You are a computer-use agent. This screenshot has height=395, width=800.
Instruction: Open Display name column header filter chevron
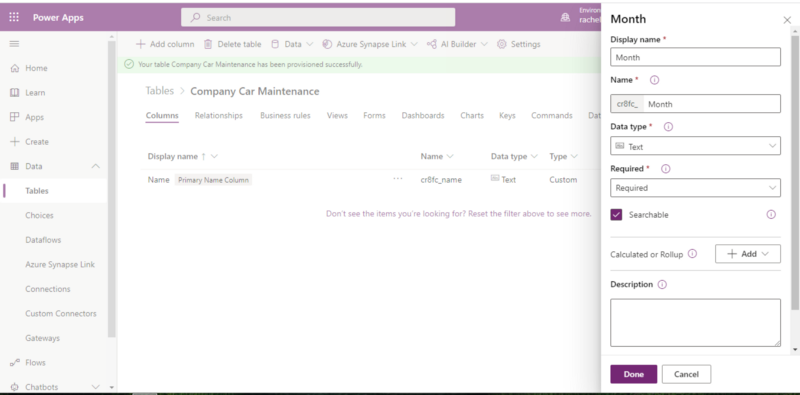[214, 156]
